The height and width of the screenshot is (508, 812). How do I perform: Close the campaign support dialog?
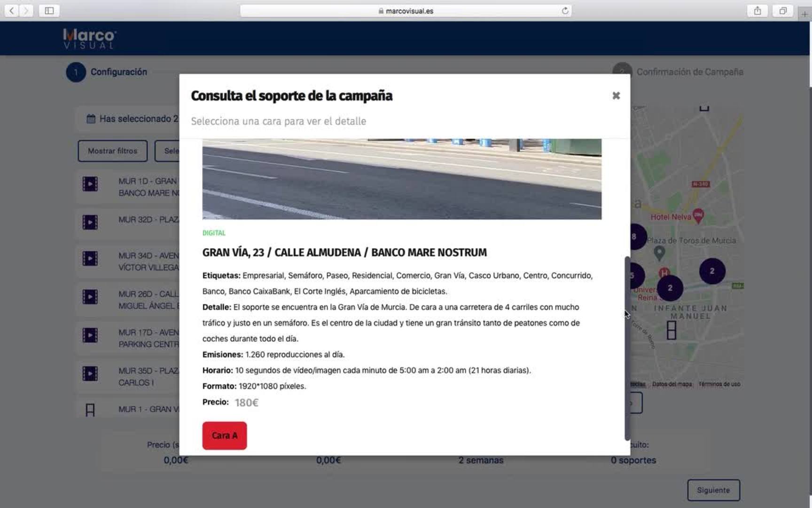616,96
